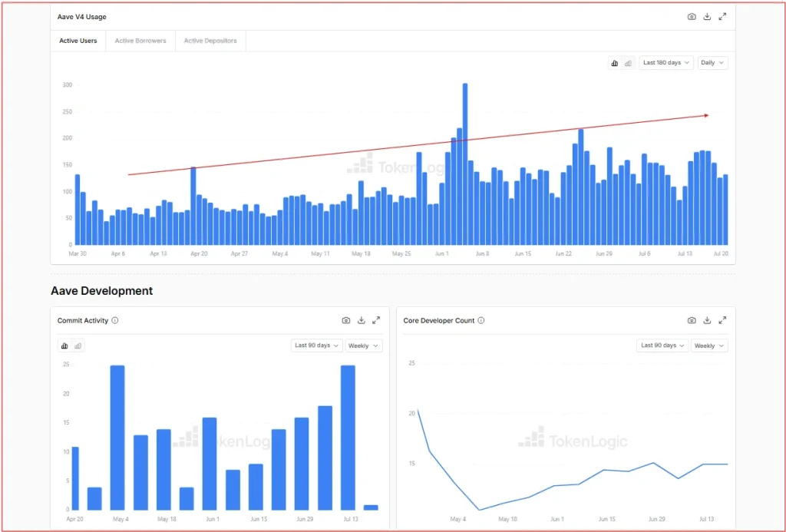Click camera snapshot icon for Aave V4 Usage
Viewport: 786px width, 532px height.
[692, 17]
